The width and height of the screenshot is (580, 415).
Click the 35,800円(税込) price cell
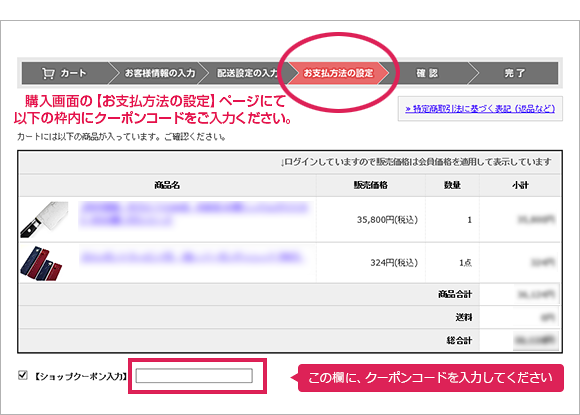point(387,220)
